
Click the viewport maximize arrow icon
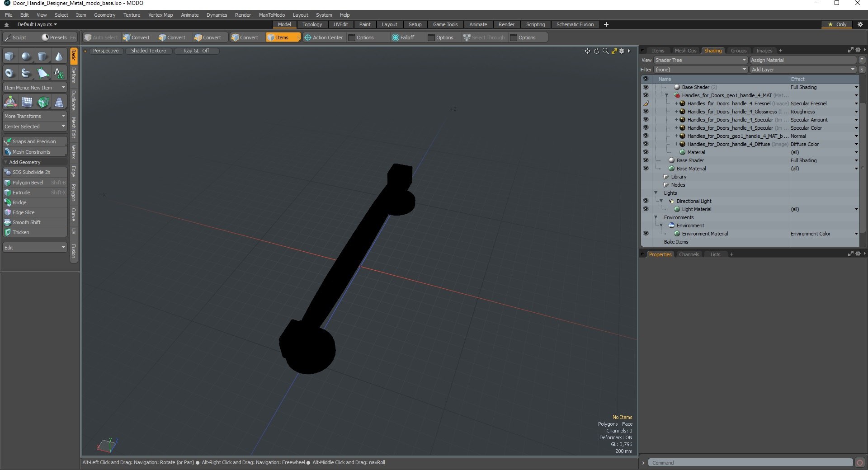(x=614, y=51)
